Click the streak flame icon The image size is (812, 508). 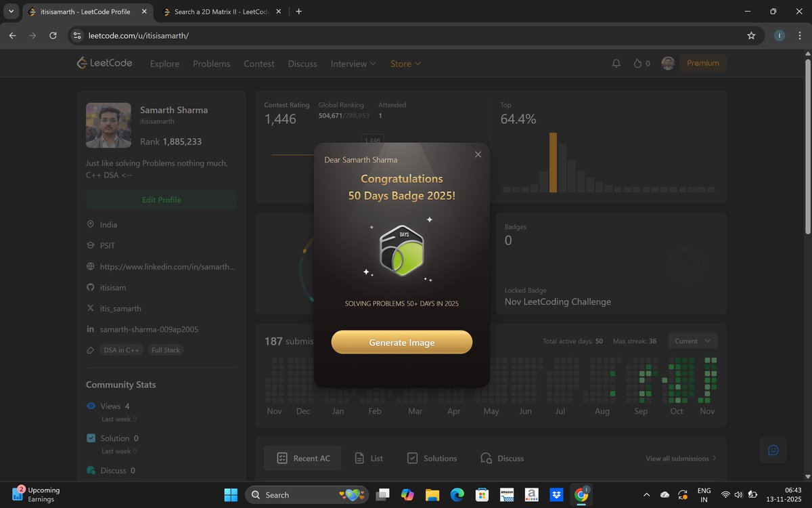click(637, 63)
